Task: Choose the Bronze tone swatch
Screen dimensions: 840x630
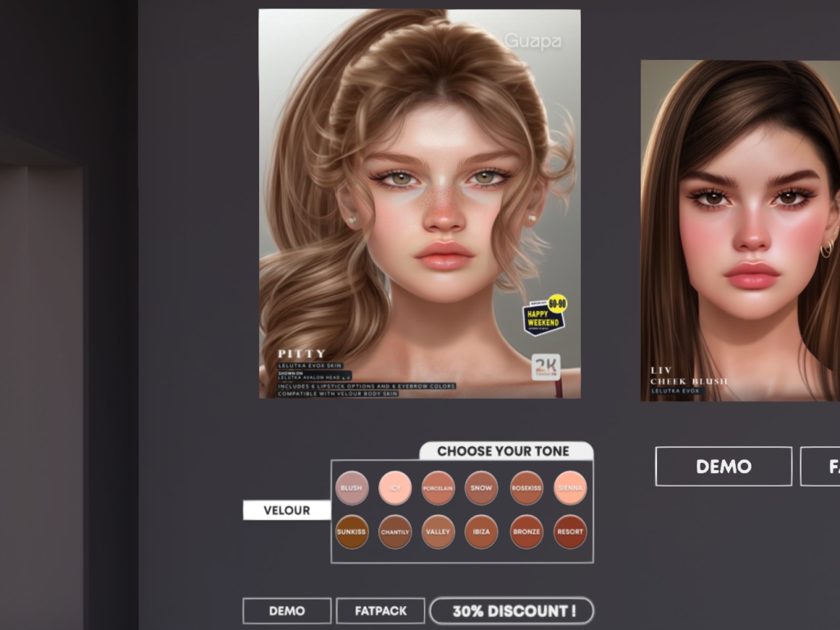Action: point(526,532)
